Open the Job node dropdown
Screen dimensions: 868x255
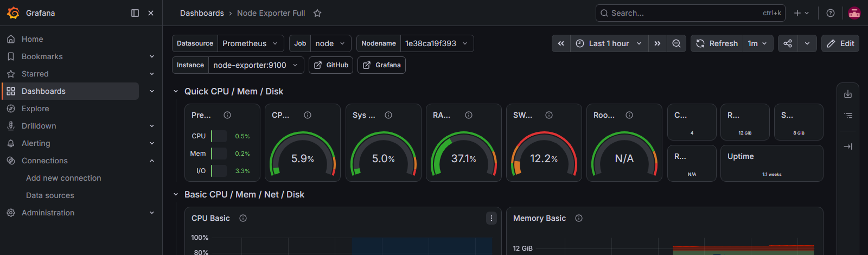[x=330, y=43]
